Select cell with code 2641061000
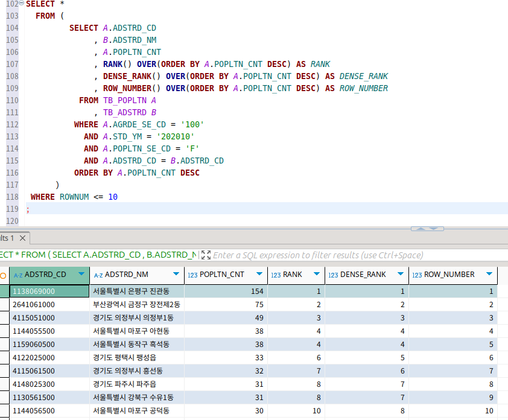508x420 pixels. pyautogui.click(x=34, y=305)
